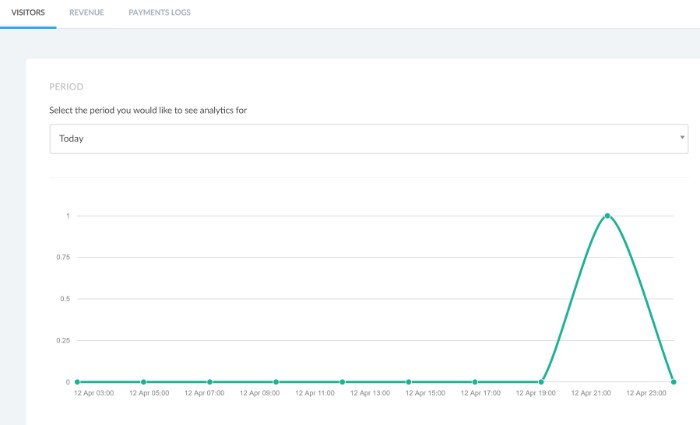Click the 12 Apr 03:00 axis label
Image resolution: width=700 pixels, height=425 pixels.
[x=94, y=394]
